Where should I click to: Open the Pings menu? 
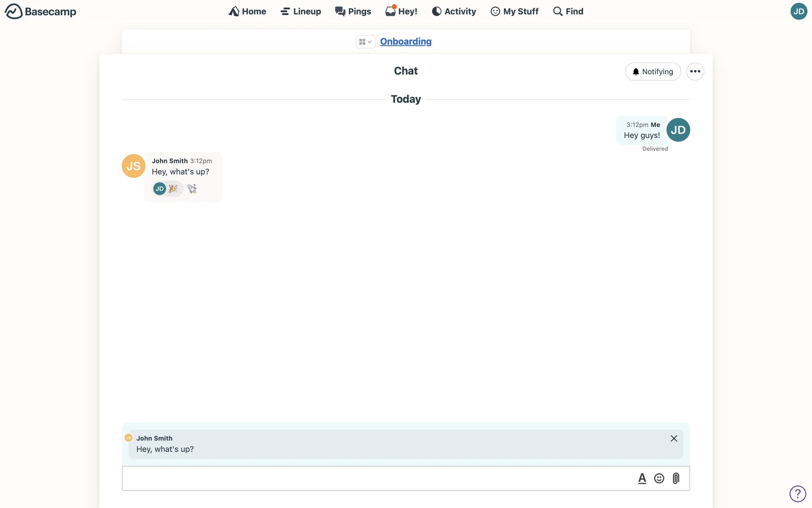[353, 11]
